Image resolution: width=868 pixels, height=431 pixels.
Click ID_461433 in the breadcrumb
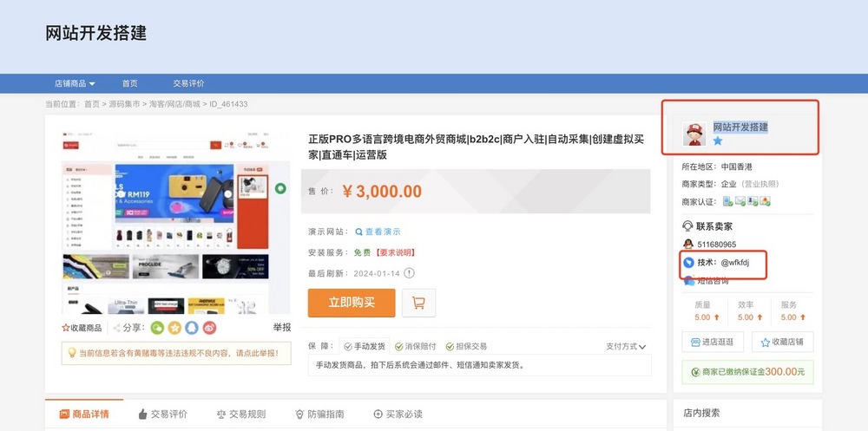(x=228, y=104)
